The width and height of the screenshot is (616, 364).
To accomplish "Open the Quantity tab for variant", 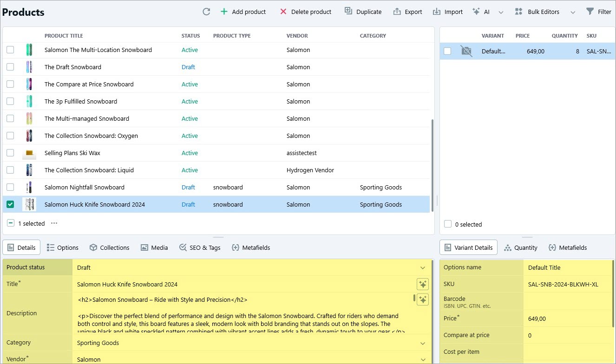I will [521, 247].
